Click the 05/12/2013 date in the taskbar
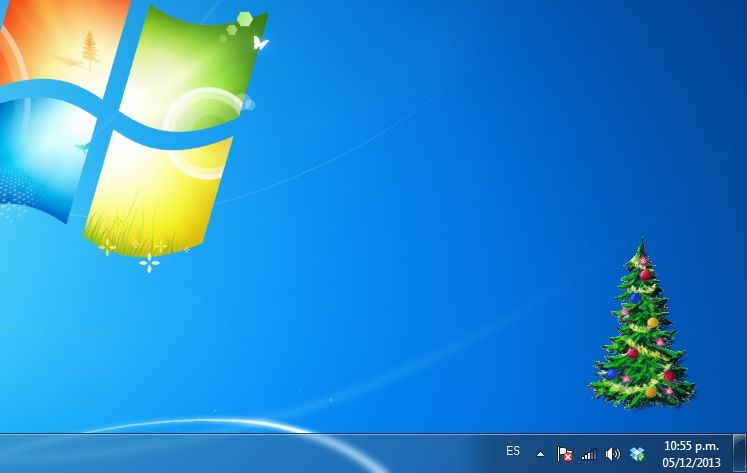This screenshot has width=747, height=473. click(x=691, y=463)
